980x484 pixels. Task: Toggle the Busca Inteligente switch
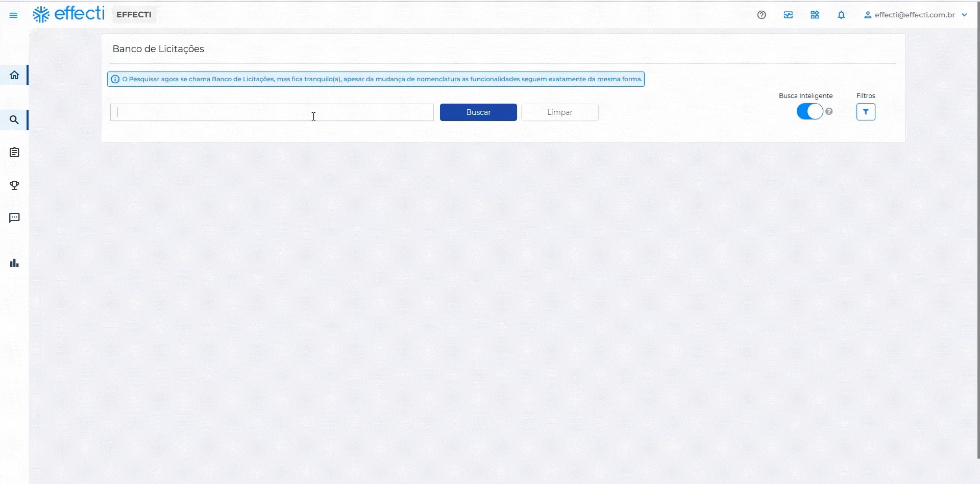pos(810,111)
